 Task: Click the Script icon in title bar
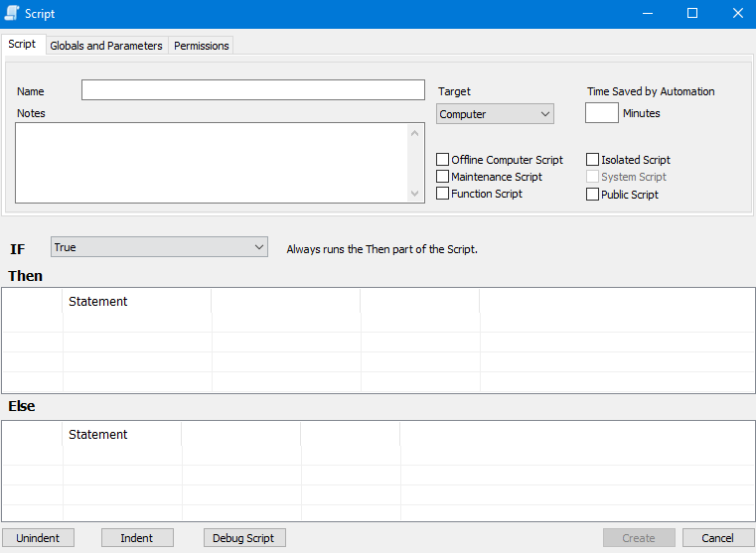tap(13, 14)
